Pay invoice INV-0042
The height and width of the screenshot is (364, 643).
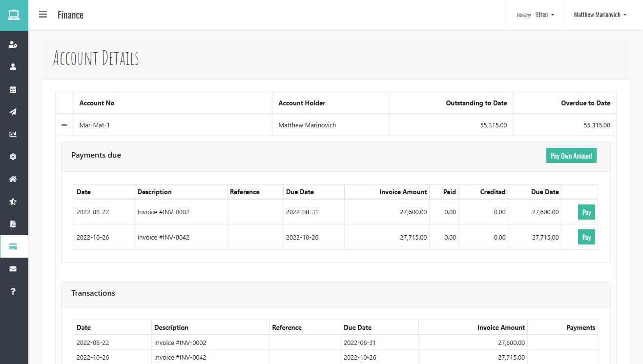[586, 237]
